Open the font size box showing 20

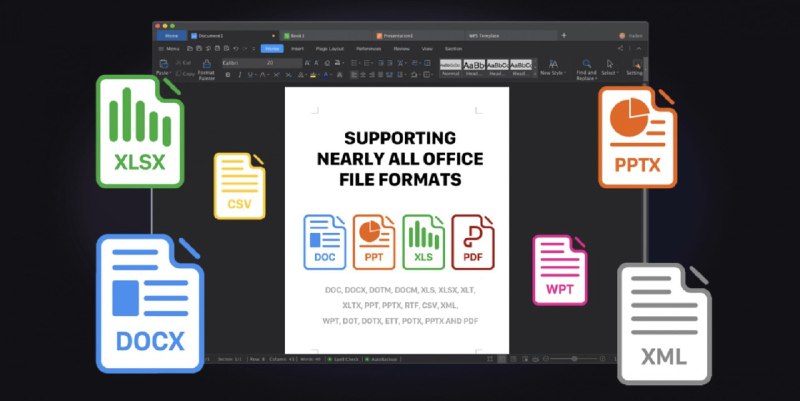point(283,63)
